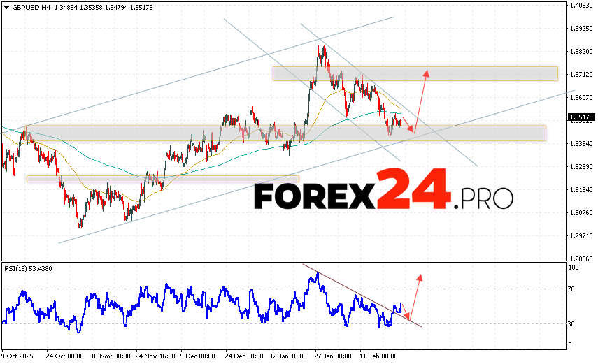Viewport: 598px width, 364px height.
Task: Click the FOREX24.PRO watermark logo
Action: [383, 191]
